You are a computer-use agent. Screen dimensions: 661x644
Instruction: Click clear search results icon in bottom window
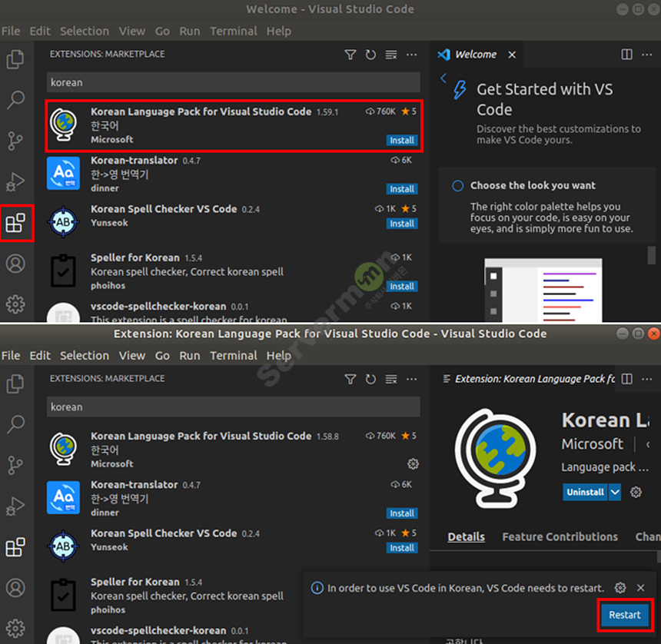391,379
